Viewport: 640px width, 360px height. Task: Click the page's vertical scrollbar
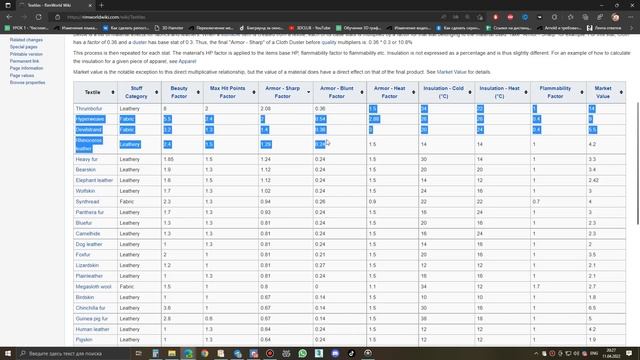pos(638,162)
